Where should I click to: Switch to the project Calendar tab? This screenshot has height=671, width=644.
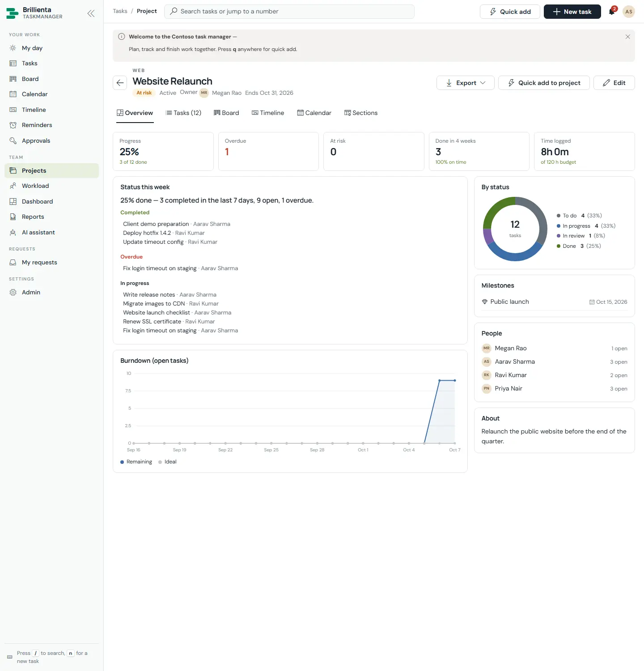pos(314,113)
